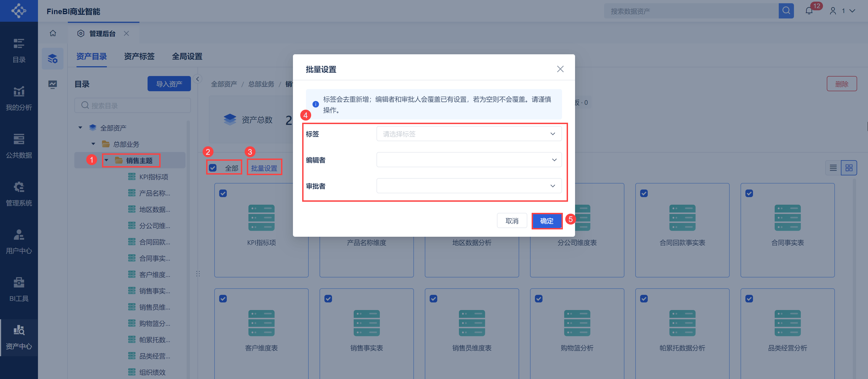Uncheck the 合同事实表 card checkbox

click(749, 194)
